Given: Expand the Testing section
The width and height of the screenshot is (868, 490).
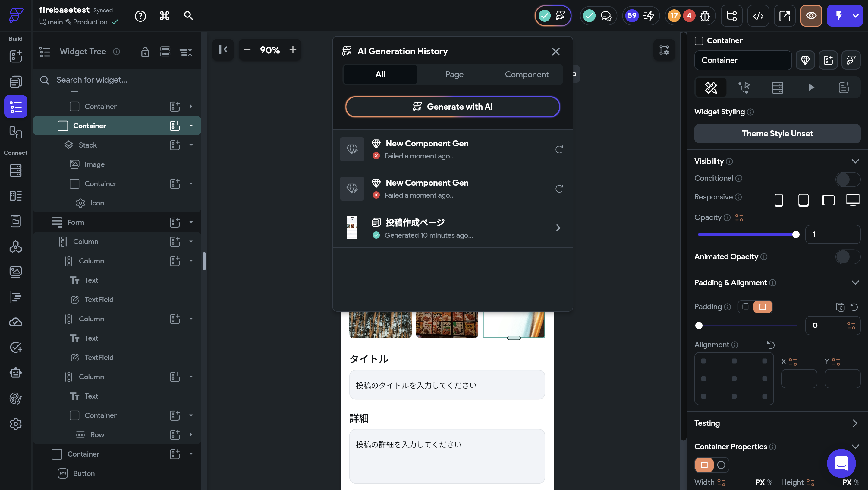Looking at the screenshot, I should pos(854,423).
